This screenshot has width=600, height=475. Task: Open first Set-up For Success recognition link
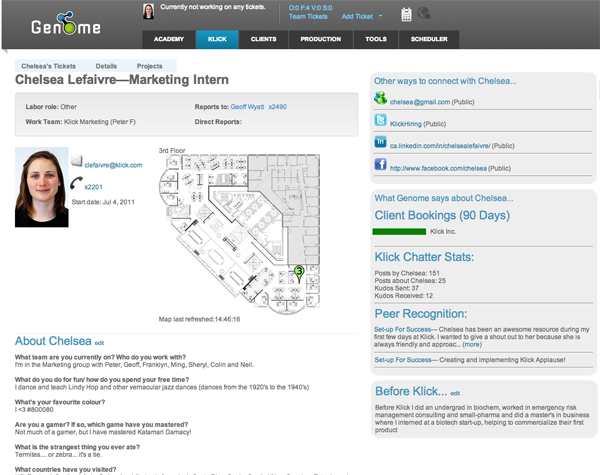pos(403,330)
